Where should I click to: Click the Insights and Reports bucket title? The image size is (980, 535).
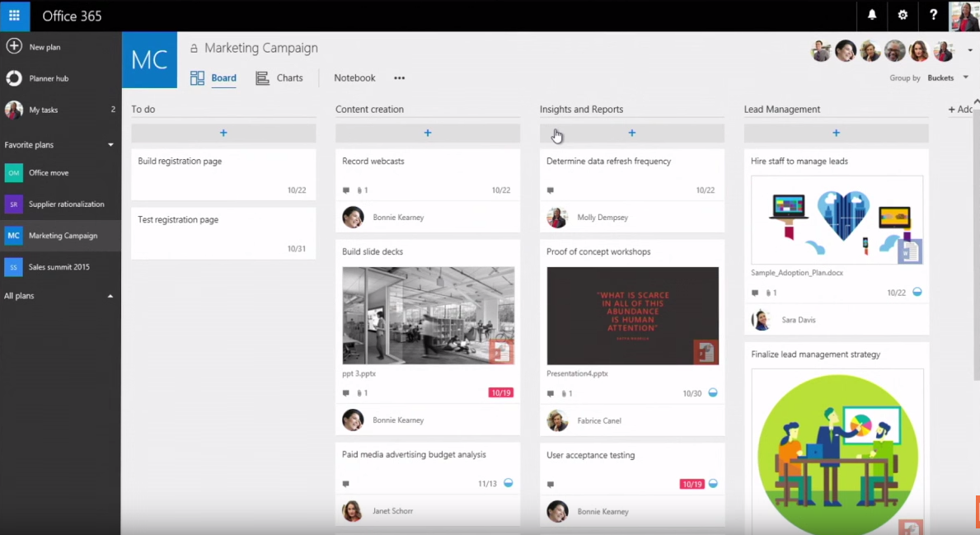(x=581, y=110)
